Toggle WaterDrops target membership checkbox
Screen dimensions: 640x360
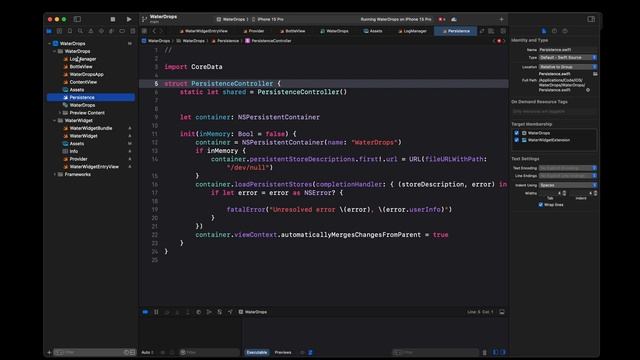(516, 133)
